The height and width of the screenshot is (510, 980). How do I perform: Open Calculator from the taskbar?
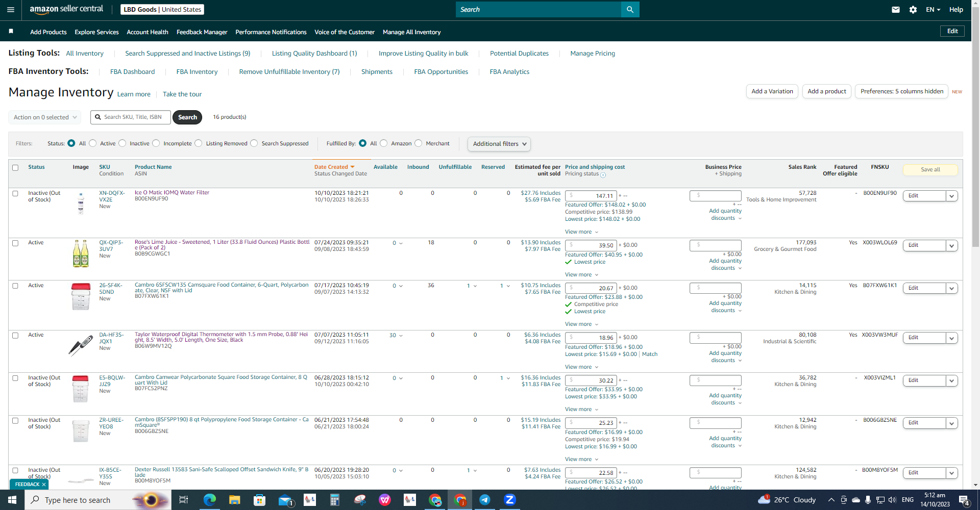point(335,500)
